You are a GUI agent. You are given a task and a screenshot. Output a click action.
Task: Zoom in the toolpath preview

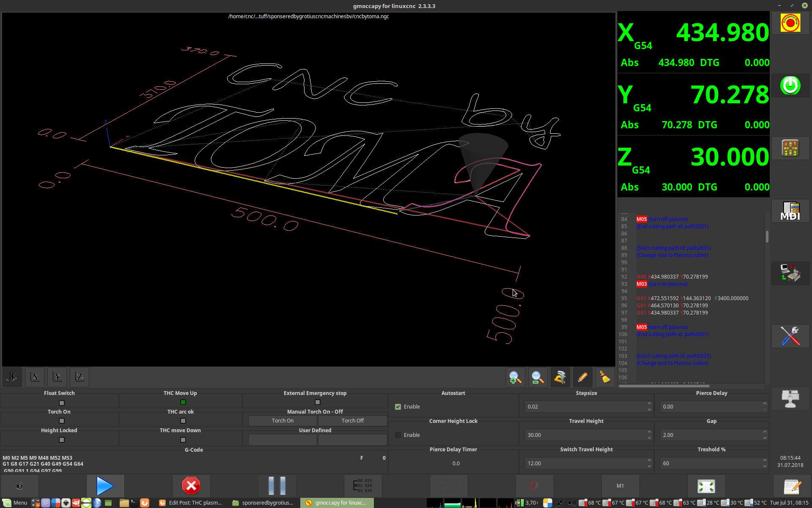tap(515, 377)
